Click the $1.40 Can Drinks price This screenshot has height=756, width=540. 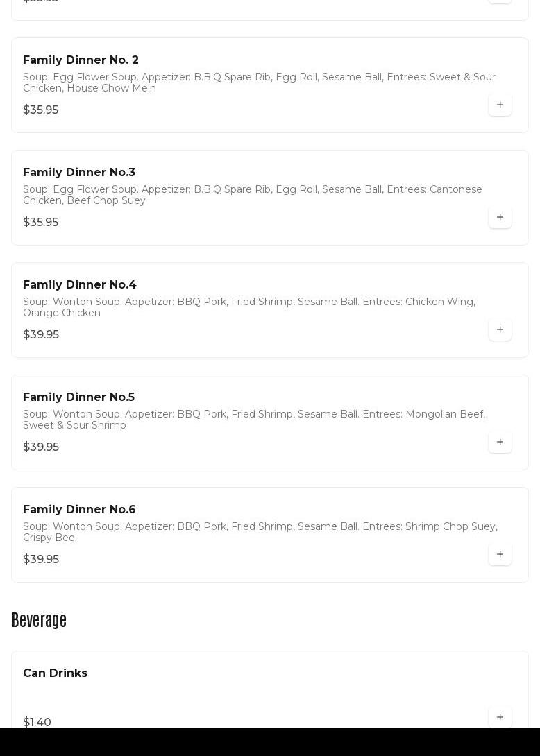pyautogui.click(x=37, y=723)
